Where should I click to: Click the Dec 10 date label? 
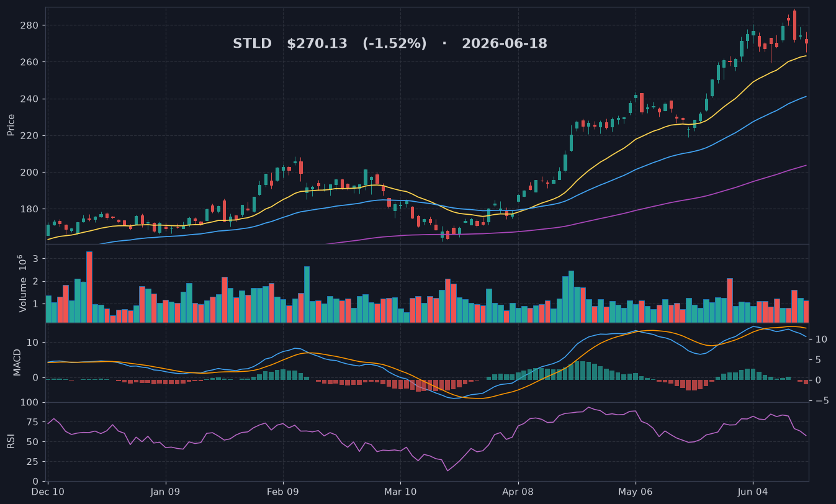48,492
